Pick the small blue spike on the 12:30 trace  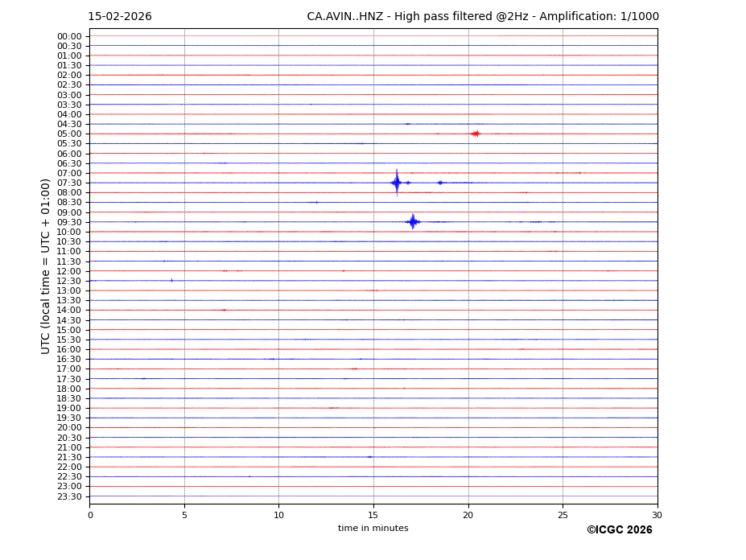(171, 280)
